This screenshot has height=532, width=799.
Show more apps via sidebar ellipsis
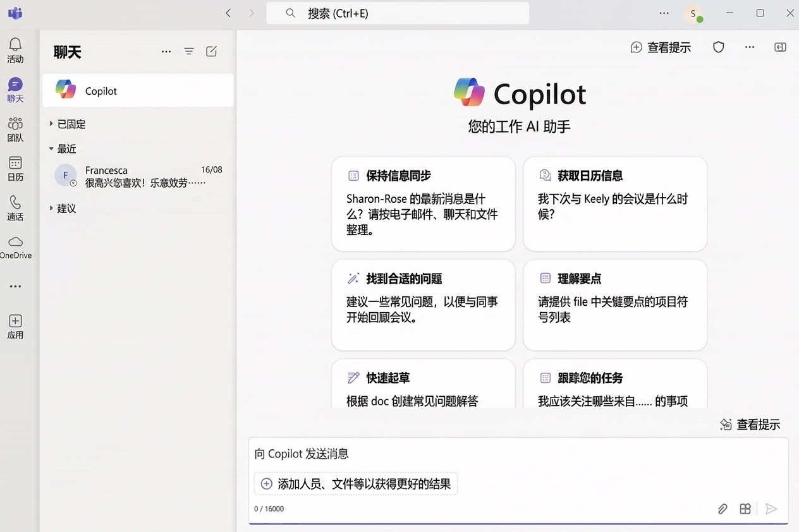tap(15, 286)
